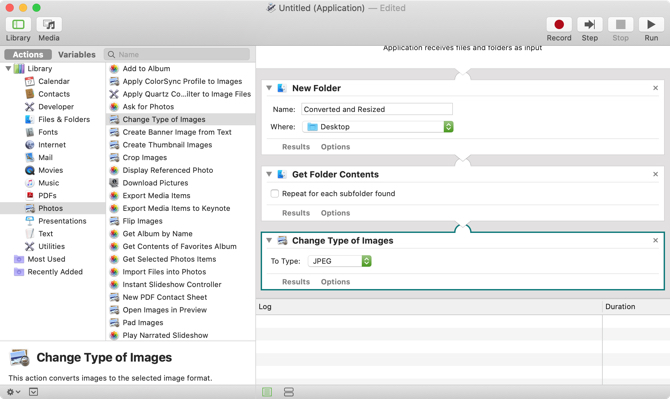
Task: Open the gear settings menu at bottom left
Action: point(13,392)
